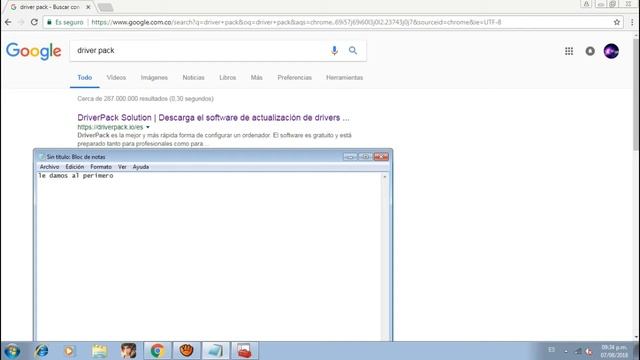The image size is (640, 360).
Task: Run search with the magnifier icon
Action: 353,51
